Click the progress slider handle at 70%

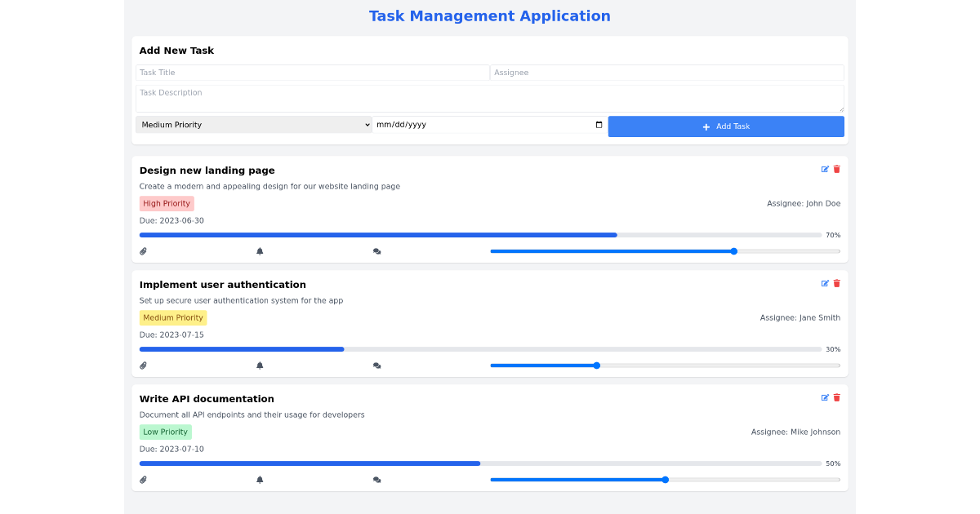coord(734,251)
